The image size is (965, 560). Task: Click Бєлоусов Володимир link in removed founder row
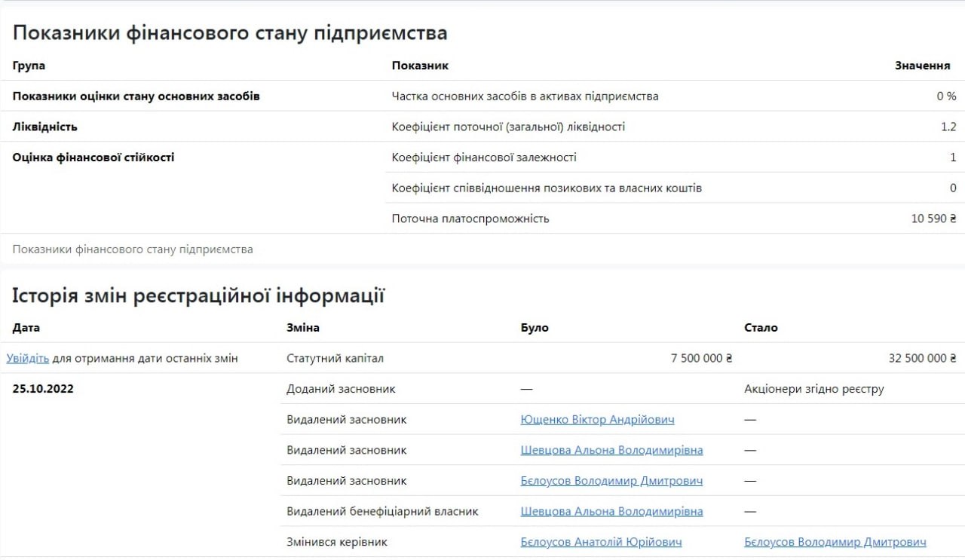pos(611,481)
